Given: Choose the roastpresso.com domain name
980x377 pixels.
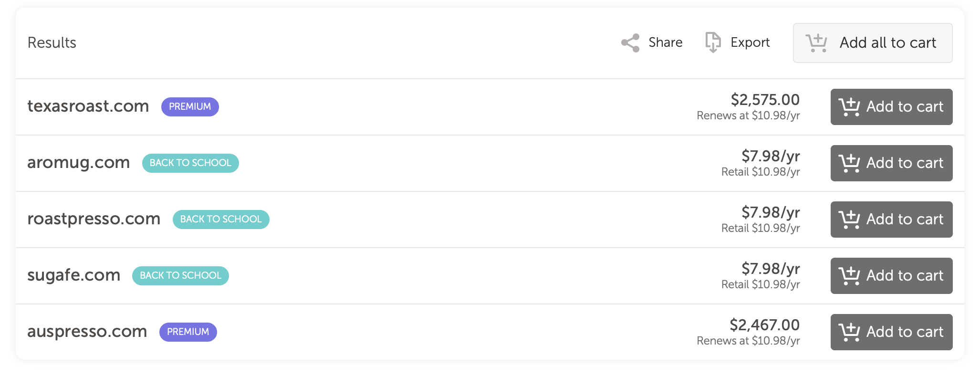Looking at the screenshot, I should (x=94, y=219).
